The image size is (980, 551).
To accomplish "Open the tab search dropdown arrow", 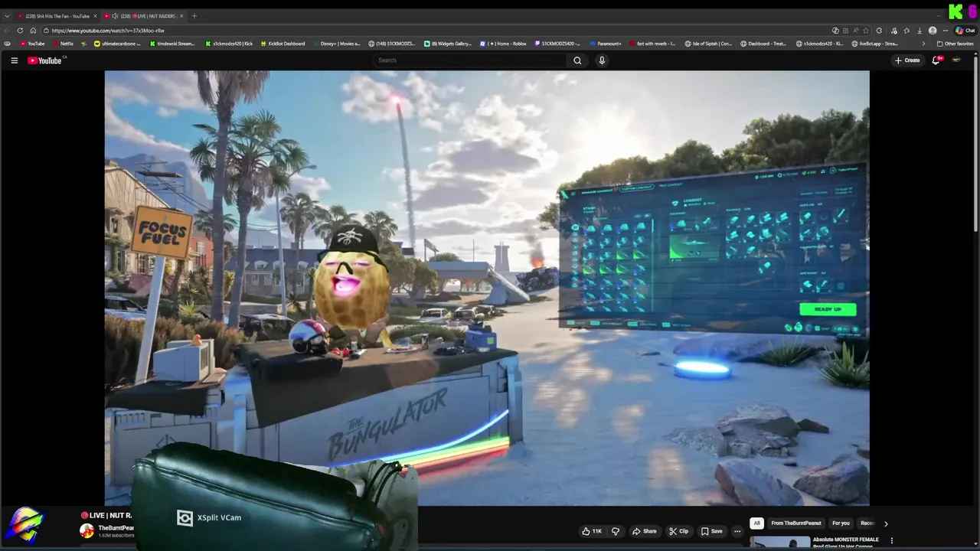I will click(7, 16).
